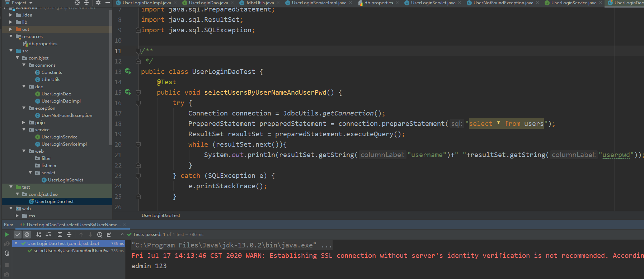
Task: Import tests from file icon
Action: 109,235
